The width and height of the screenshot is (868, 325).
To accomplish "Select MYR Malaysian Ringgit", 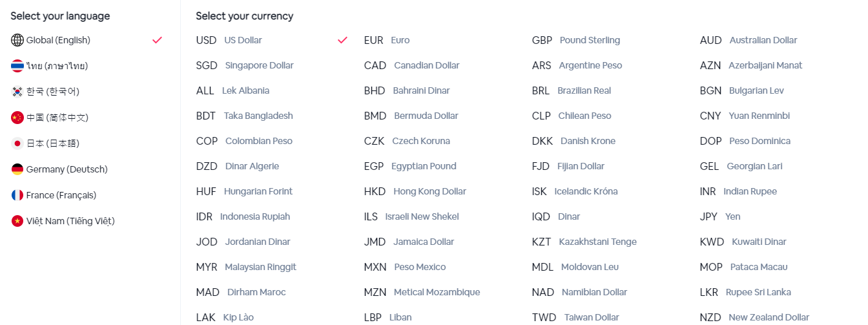I will (246, 267).
